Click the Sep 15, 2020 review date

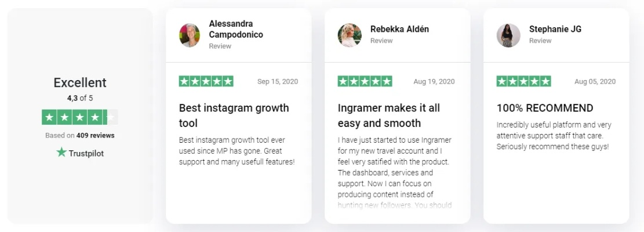point(278,82)
